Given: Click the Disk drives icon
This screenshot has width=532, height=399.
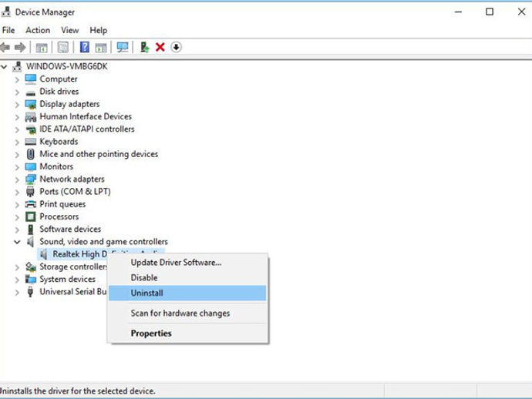Looking at the screenshot, I should point(31,93).
